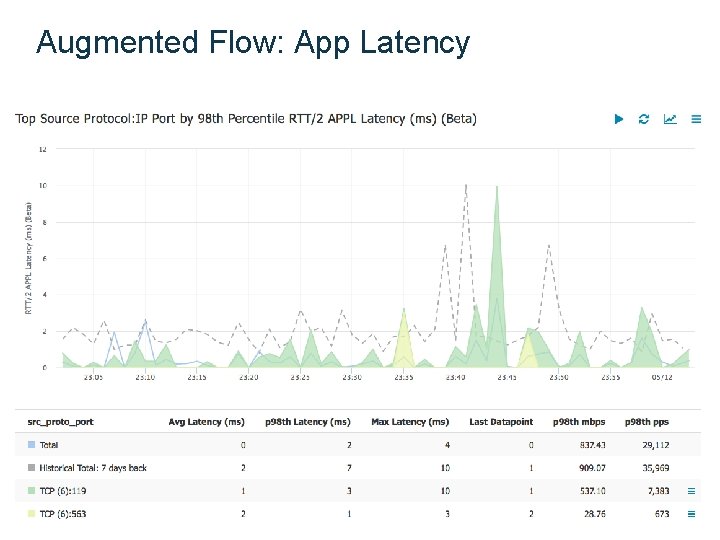Sort by Max Latency (ms) column header
The image size is (720, 540).
click(410, 422)
